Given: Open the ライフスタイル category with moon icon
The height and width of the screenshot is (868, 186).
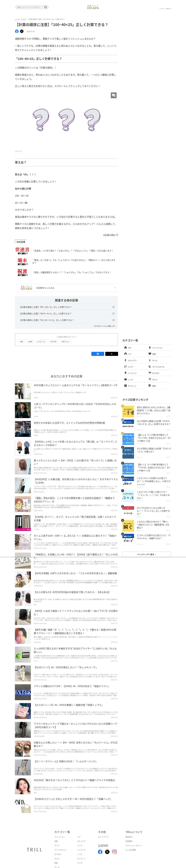Looking at the screenshot, I should click(159, 367).
